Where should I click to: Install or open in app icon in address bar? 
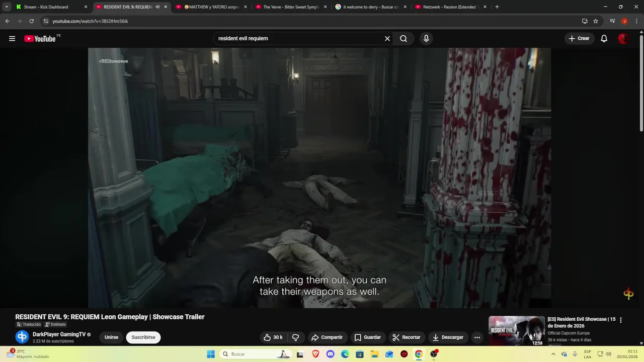585,21
